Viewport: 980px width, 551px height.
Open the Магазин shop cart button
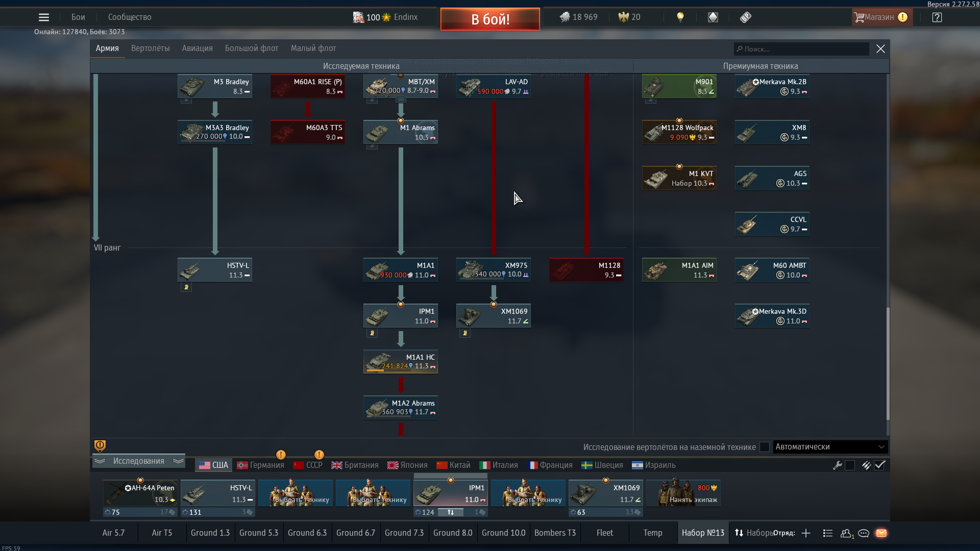tap(881, 17)
